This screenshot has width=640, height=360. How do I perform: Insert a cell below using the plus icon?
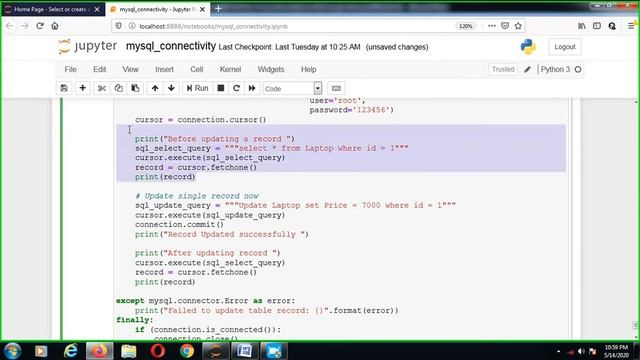click(x=82, y=88)
